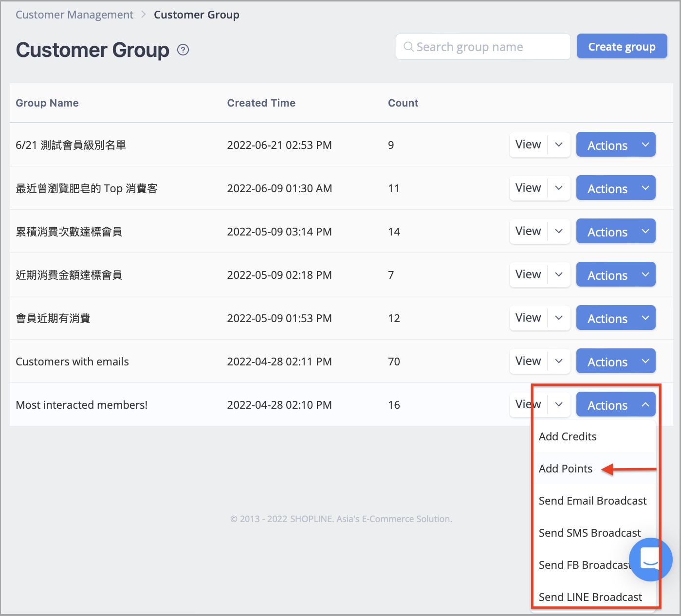Screen dimensions: 681x616
Task: View the 近期消費金額達標會員 group
Action: point(528,274)
